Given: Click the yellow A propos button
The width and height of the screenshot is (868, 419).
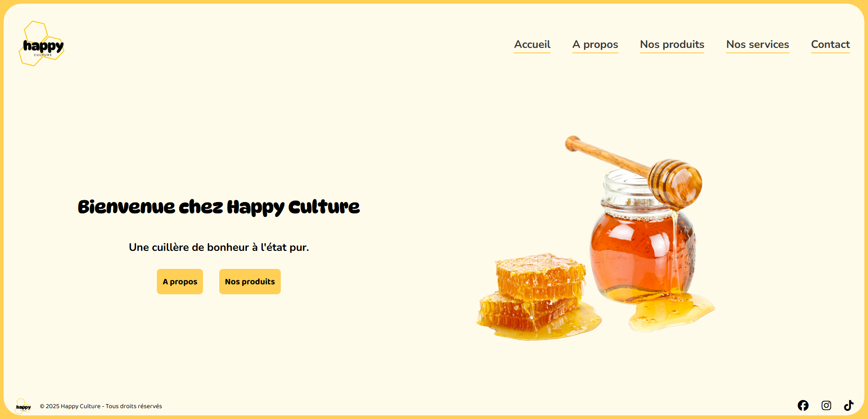Looking at the screenshot, I should pyautogui.click(x=180, y=282).
